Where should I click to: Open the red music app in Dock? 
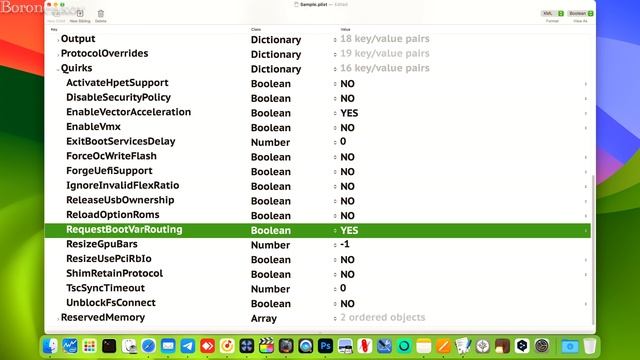coord(227,346)
